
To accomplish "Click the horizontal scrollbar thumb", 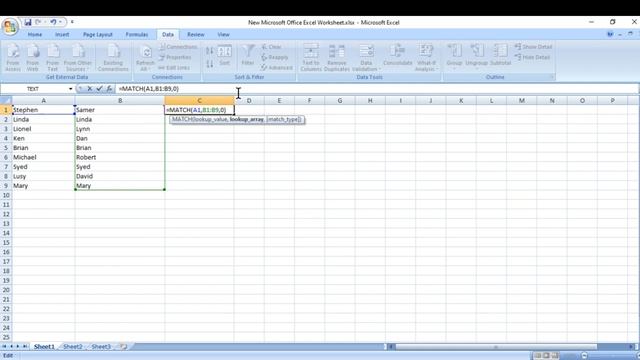I will tap(496, 347).
